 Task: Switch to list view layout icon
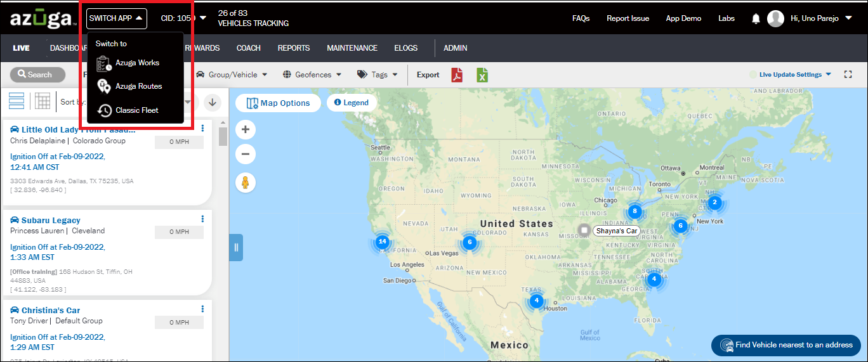(16, 101)
